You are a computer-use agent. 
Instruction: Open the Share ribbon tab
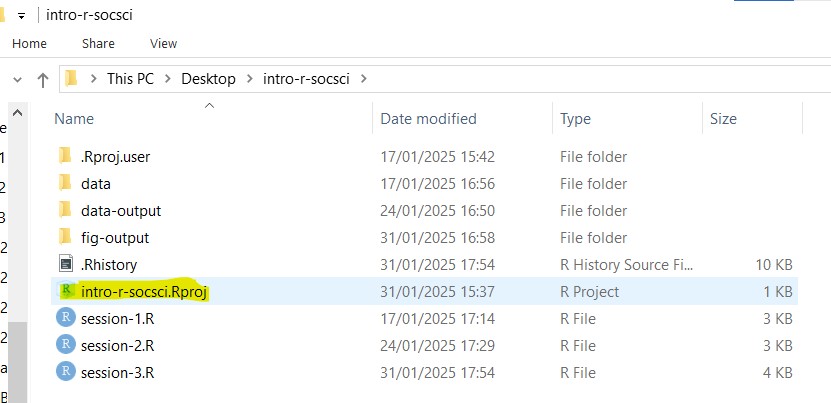pos(98,43)
